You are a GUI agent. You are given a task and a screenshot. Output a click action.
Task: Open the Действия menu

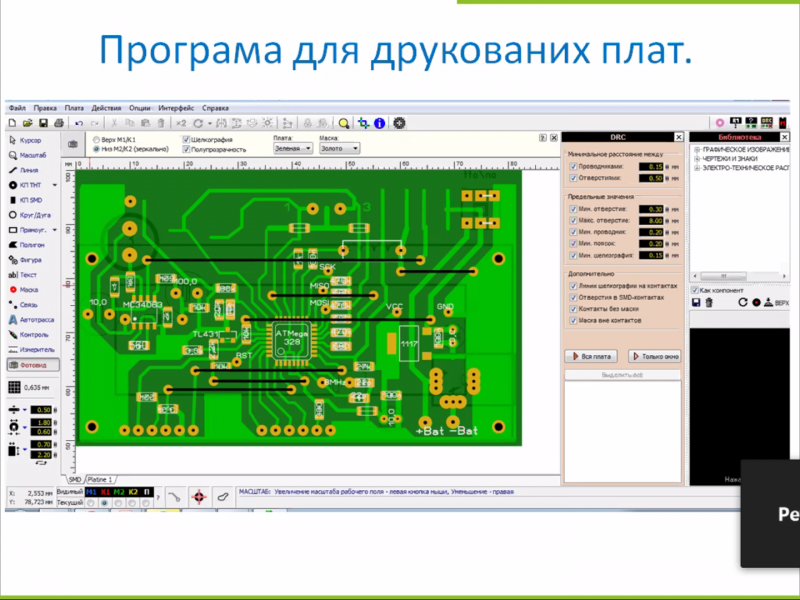click(x=106, y=108)
